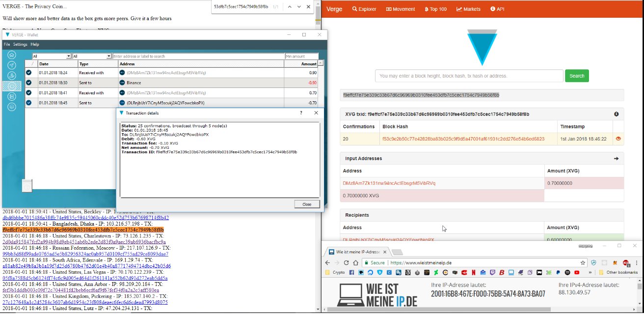Open the TX link starting with dbd6bbbe7015486a
This screenshot has height=314, width=644.
(x=85, y=217)
